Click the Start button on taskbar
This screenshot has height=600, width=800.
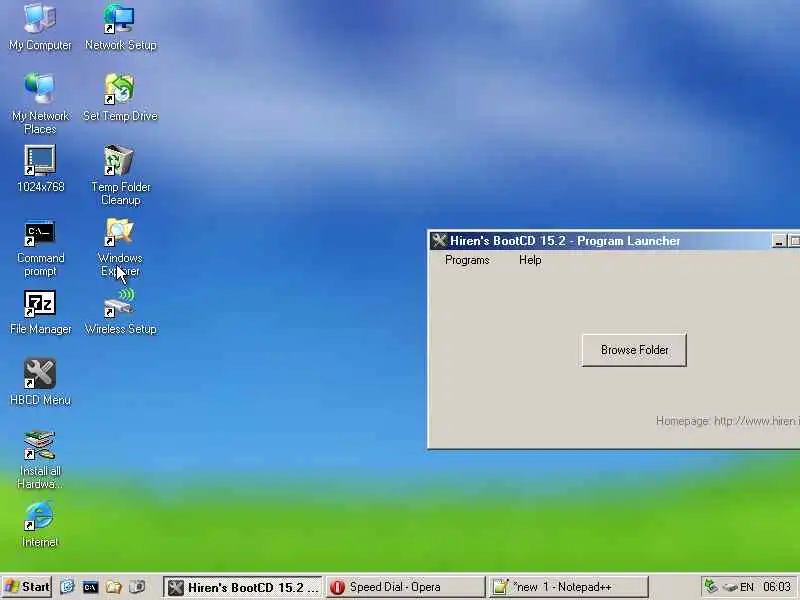coord(27,587)
